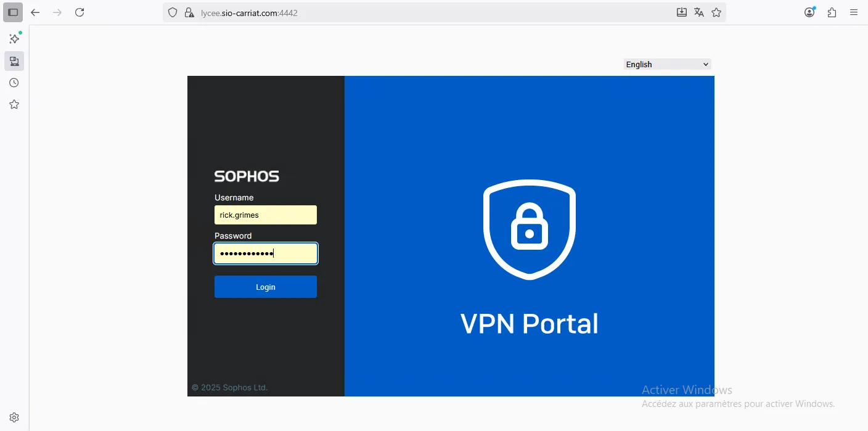This screenshot has height=431, width=868.
Task: Click the translate page icon
Action: 699,12
